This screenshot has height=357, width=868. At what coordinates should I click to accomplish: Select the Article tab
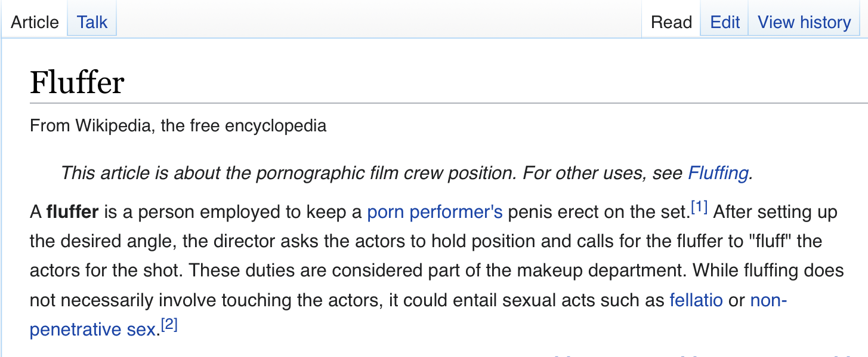35,22
